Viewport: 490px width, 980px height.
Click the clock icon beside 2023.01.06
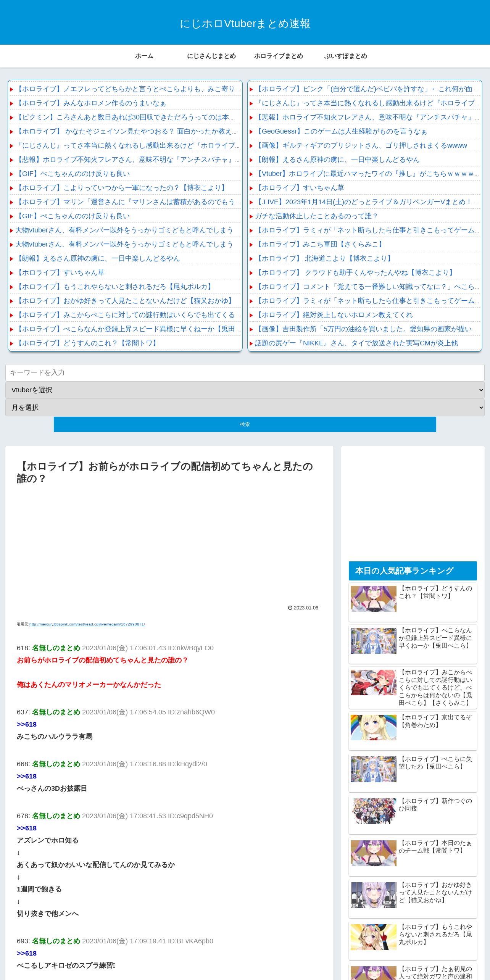point(290,608)
